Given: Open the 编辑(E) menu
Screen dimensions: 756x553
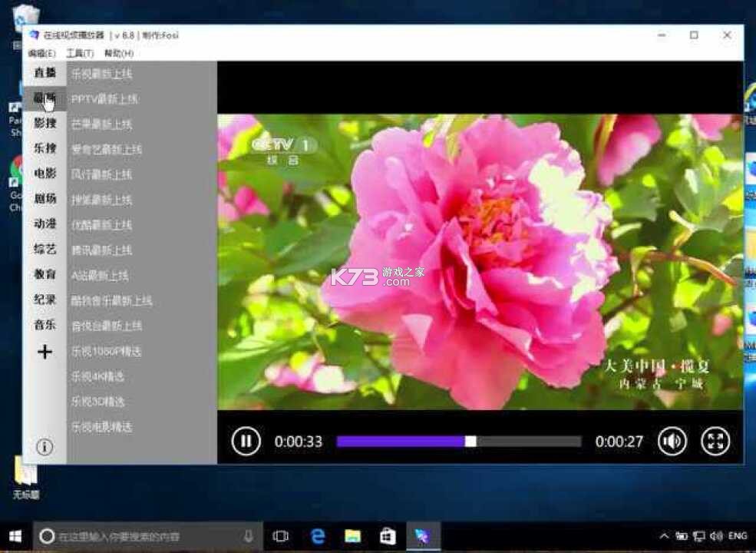Looking at the screenshot, I should point(42,53).
